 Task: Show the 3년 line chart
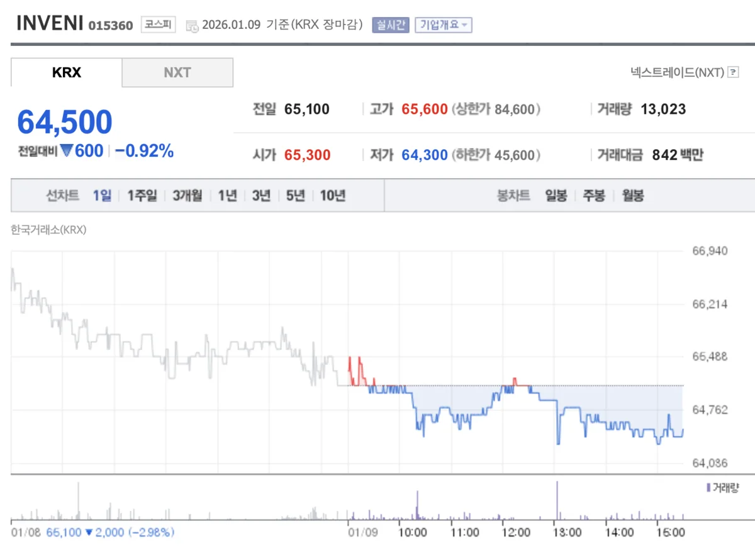point(261,196)
